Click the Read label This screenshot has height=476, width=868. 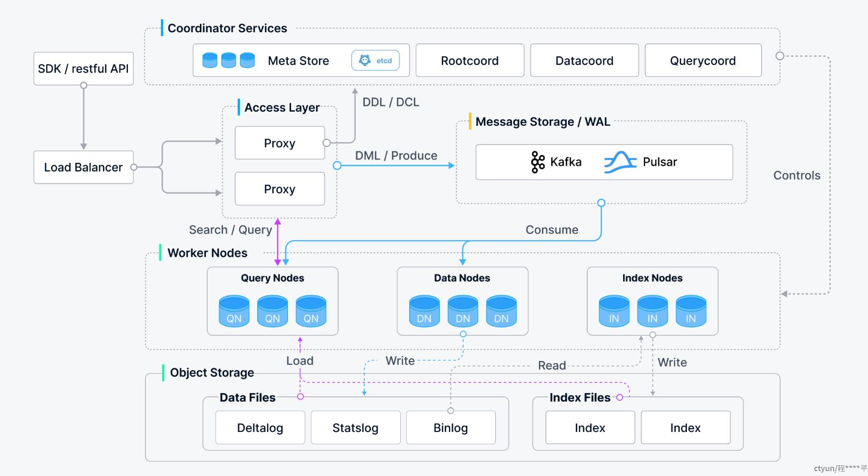(x=552, y=365)
